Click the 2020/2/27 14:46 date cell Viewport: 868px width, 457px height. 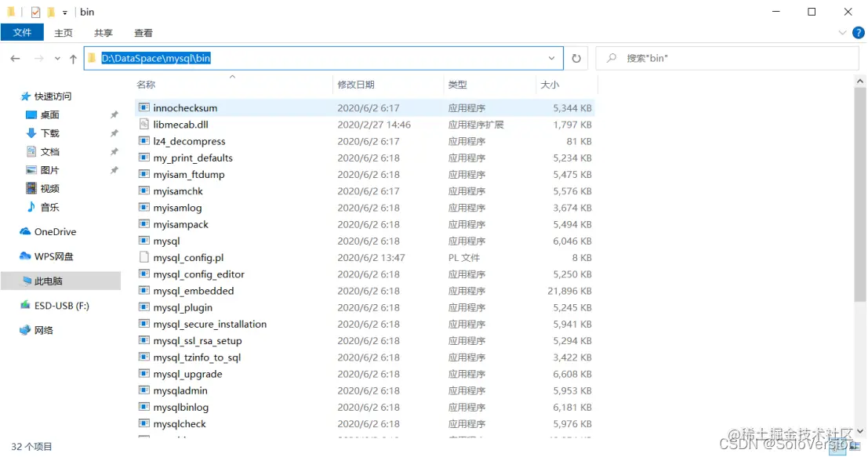point(374,125)
